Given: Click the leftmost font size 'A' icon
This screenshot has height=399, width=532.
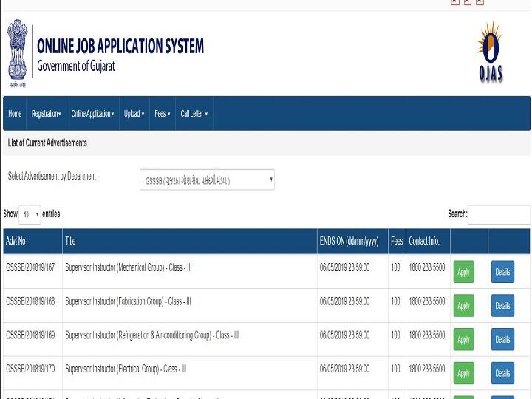Looking at the screenshot, I should click(455, 2).
